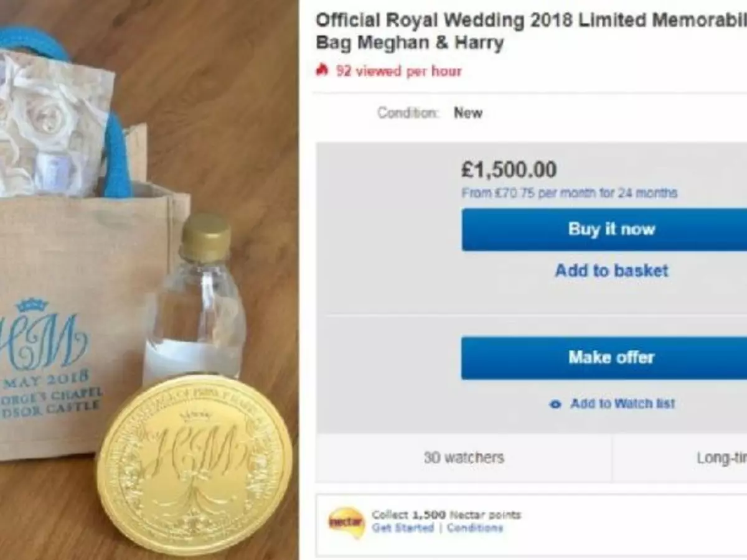Image resolution: width=747 pixels, height=560 pixels.
Task: Click the New condition value
Action: (470, 113)
